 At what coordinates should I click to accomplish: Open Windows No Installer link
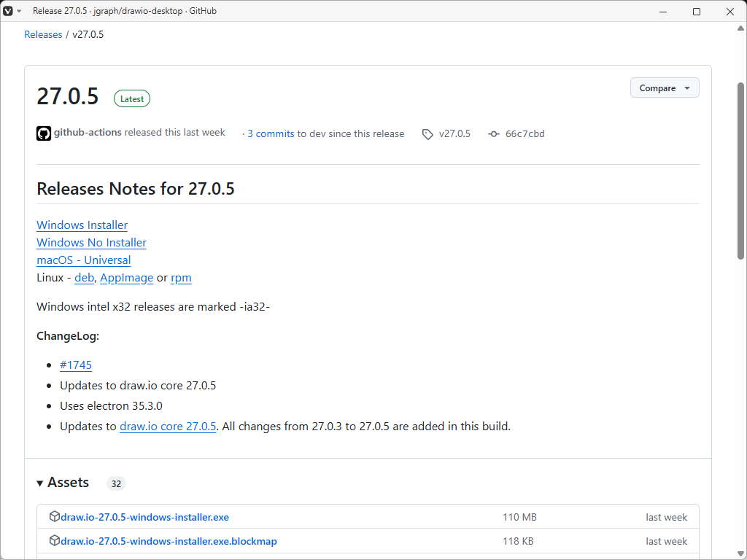point(91,242)
